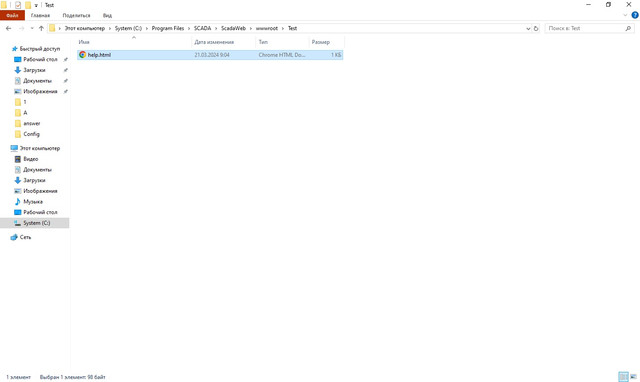
Task: Open the Config folder in sidebar
Action: pos(31,134)
